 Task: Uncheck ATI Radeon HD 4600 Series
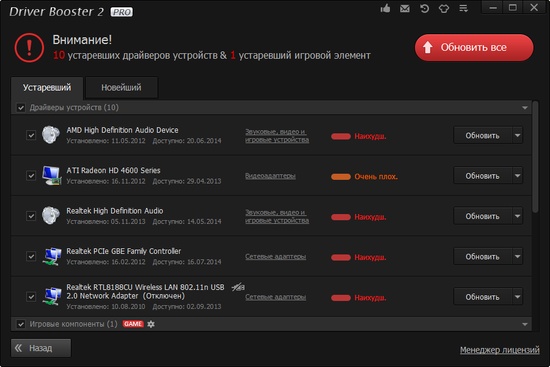coord(31,175)
